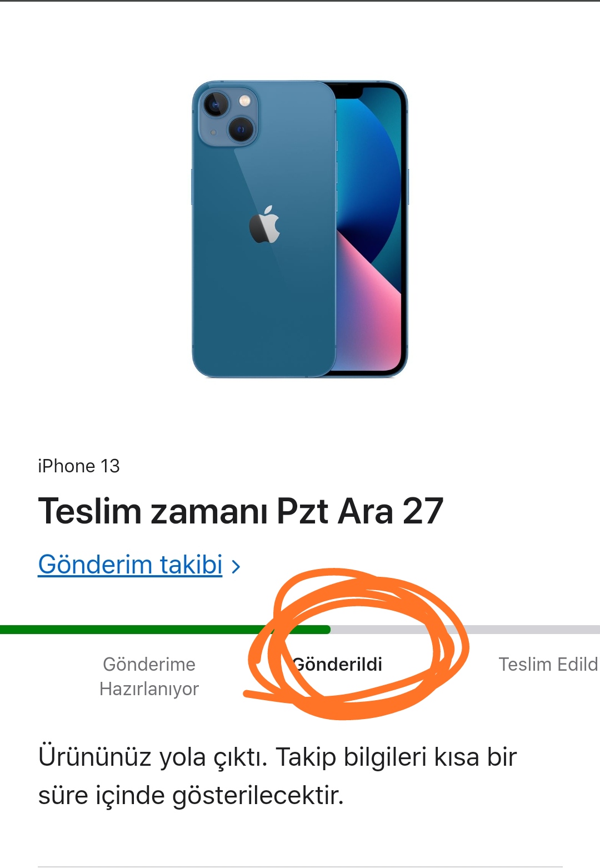Select the Gönderildi status step
This screenshot has height=868, width=600.
tap(337, 664)
